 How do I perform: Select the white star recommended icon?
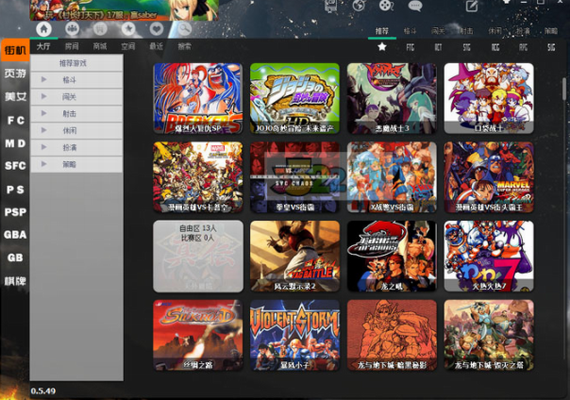[382, 47]
